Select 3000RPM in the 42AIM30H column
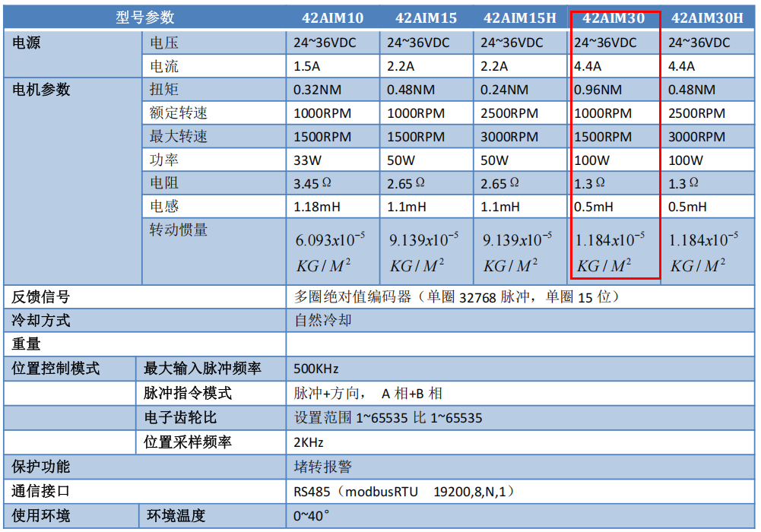761x532 pixels. [696, 137]
